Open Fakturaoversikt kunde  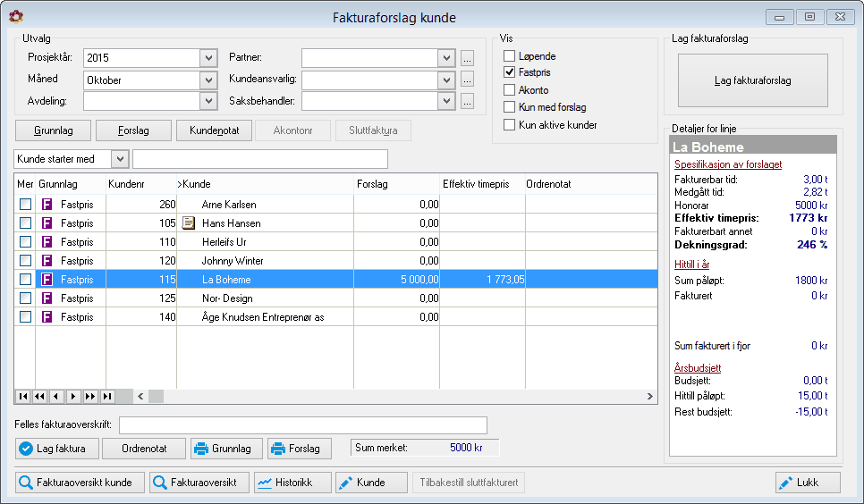[x=80, y=483]
